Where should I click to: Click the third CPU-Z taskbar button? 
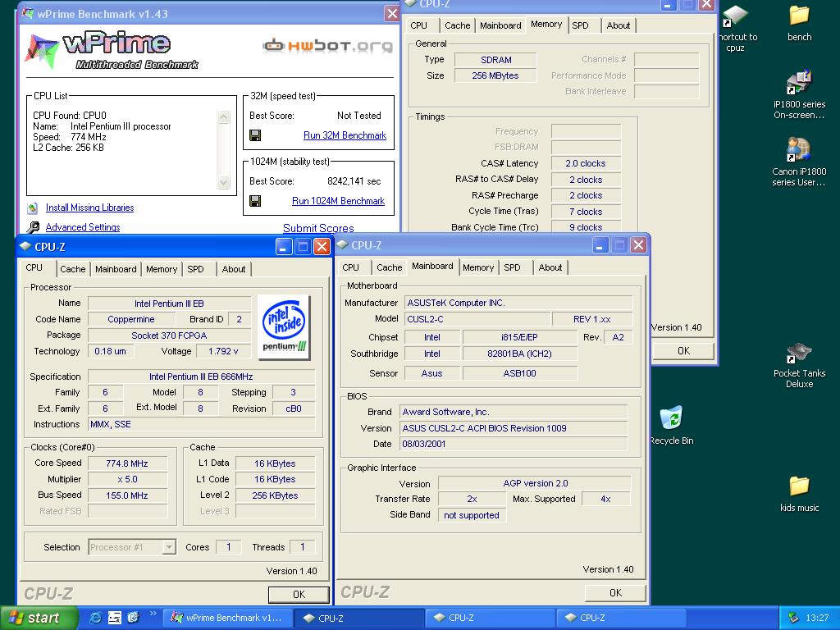tap(620, 618)
